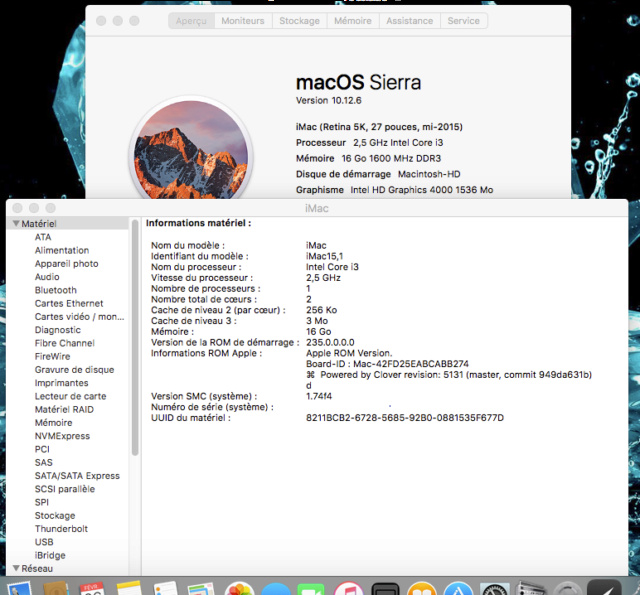
Task: Click the iMac15,1 model identifier value
Action: tap(324, 256)
